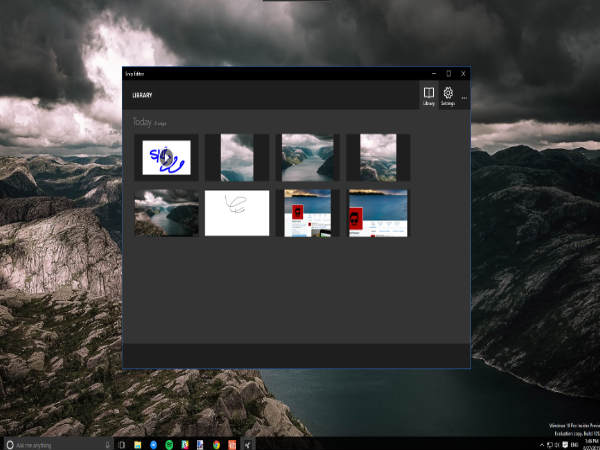
Task: Open the first landscape thumbnail in bottom row
Action: [x=166, y=213]
